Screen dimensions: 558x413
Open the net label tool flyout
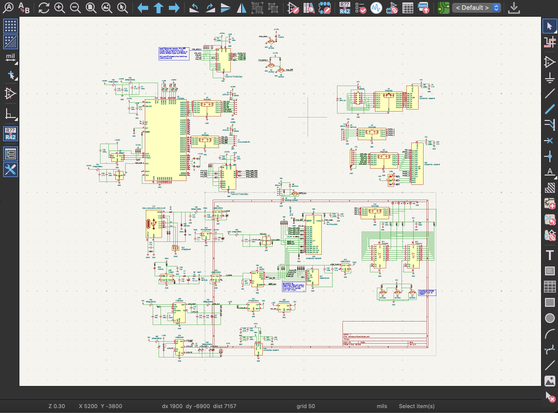tap(549, 172)
